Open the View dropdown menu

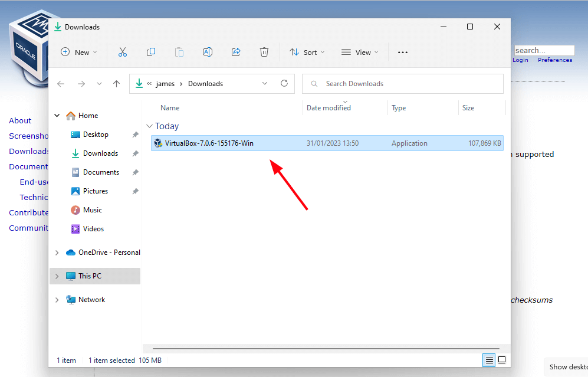click(360, 52)
